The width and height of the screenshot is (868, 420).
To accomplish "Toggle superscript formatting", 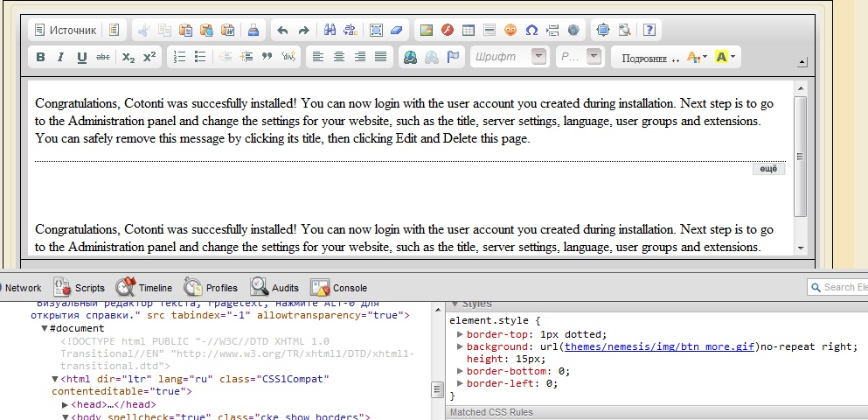I will click(149, 57).
